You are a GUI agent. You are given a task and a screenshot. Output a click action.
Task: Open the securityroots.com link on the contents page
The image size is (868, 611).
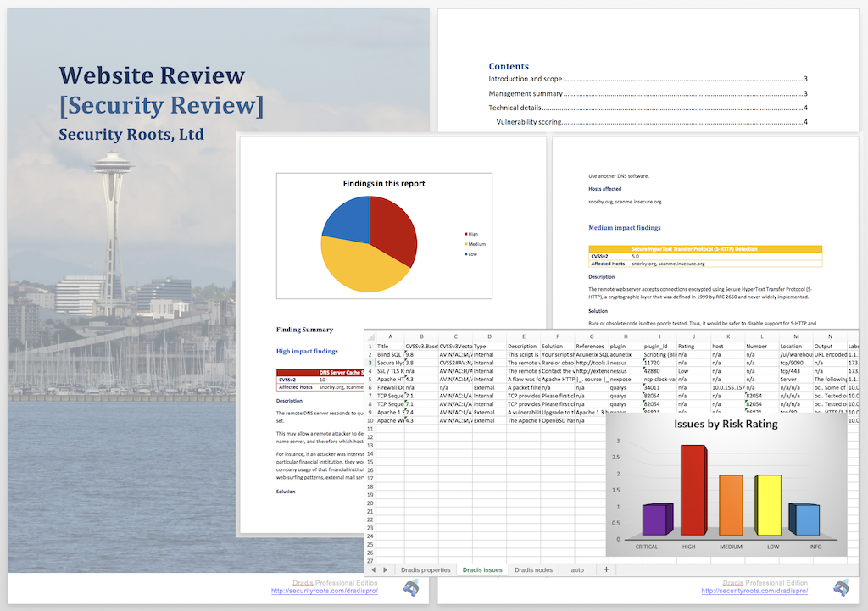coord(754,591)
